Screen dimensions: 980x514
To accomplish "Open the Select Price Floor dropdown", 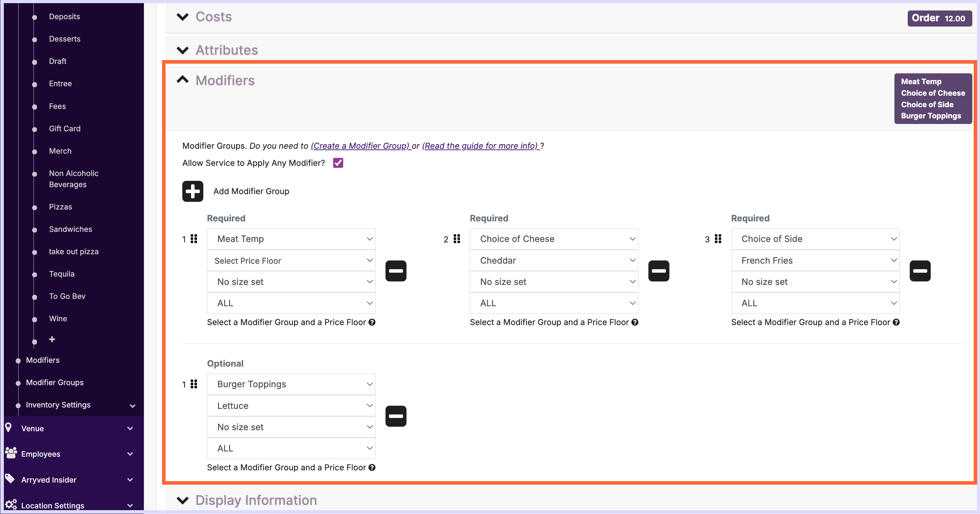I will point(291,260).
